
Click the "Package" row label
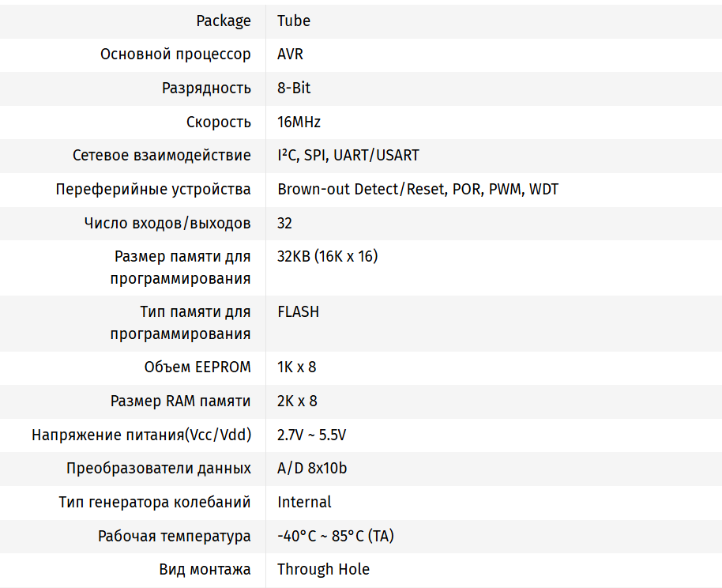pos(224,21)
